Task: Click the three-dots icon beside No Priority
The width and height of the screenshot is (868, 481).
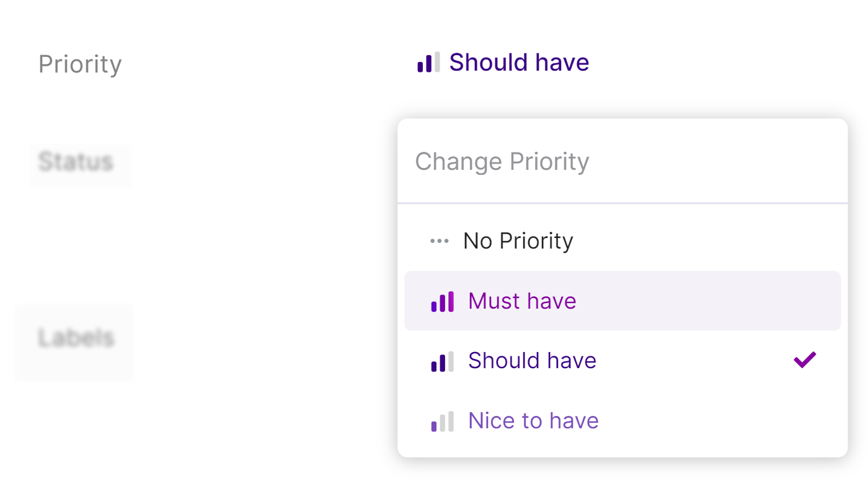Action: tap(440, 241)
